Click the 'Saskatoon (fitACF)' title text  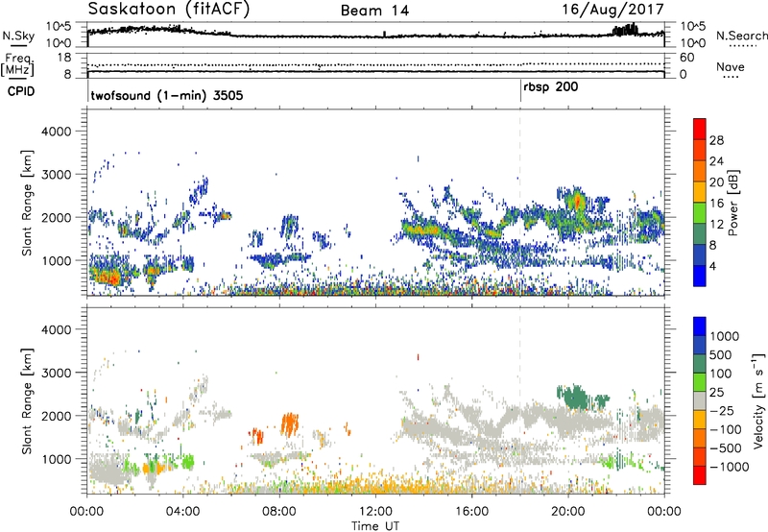(x=169, y=9)
